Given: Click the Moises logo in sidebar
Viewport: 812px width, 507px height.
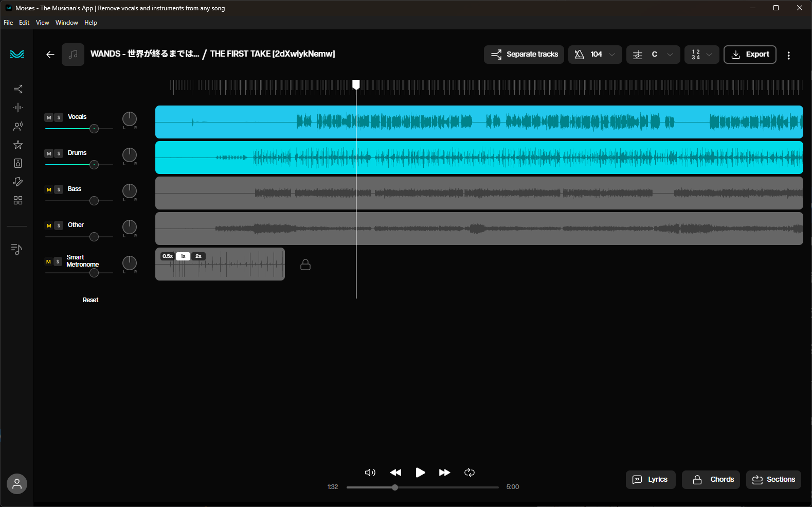Looking at the screenshot, I should pyautogui.click(x=17, y=54).
